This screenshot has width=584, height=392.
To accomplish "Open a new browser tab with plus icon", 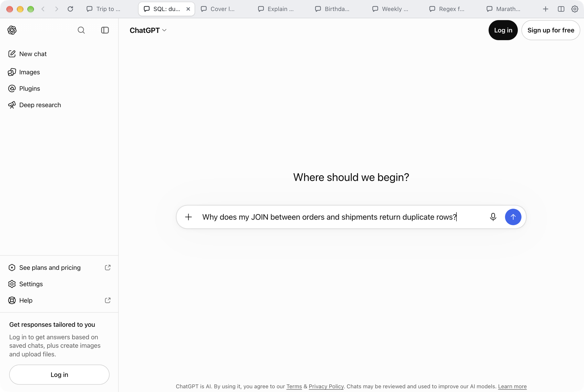I will [545, 9].
